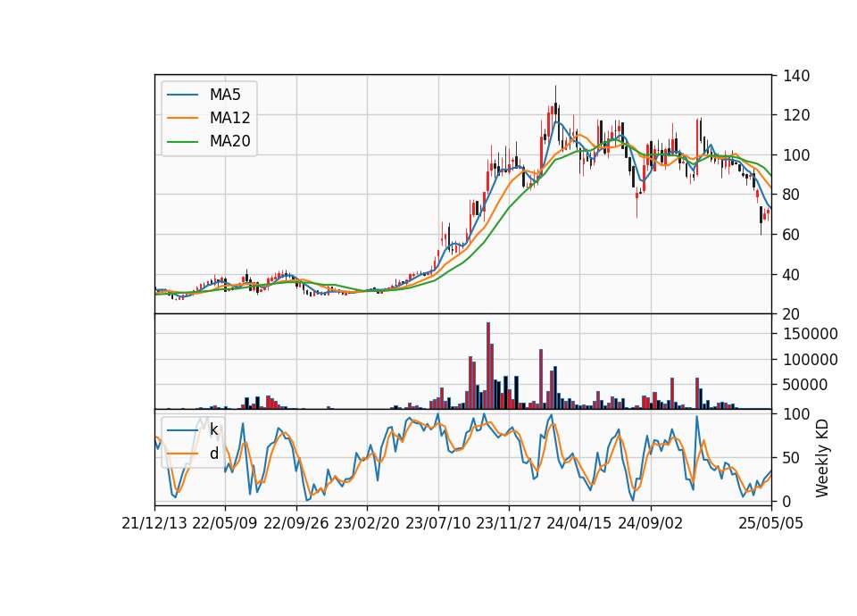Click the tallest volume bar
Screen dimensions: 857x616
point(488,366)
